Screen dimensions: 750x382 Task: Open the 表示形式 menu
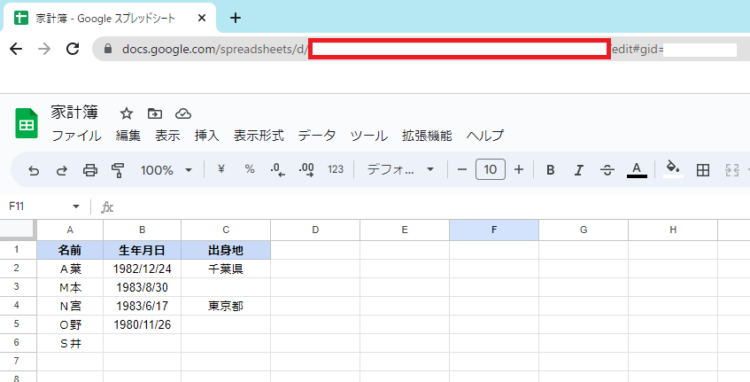point(258,136)
